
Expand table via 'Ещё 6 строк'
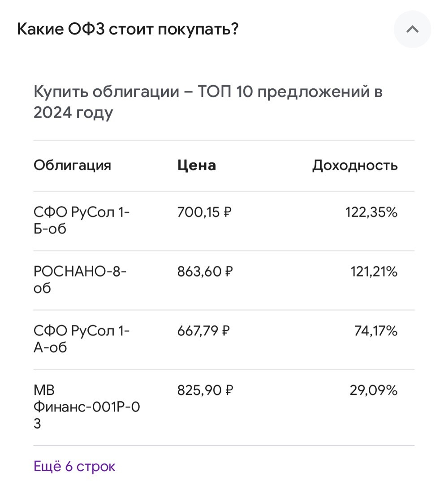tap(75, 466)
